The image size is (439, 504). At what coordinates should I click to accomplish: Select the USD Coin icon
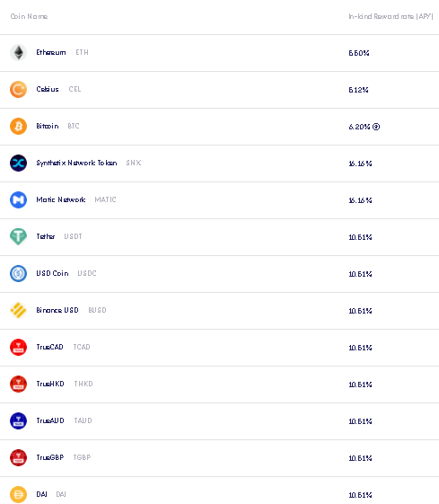18,273
